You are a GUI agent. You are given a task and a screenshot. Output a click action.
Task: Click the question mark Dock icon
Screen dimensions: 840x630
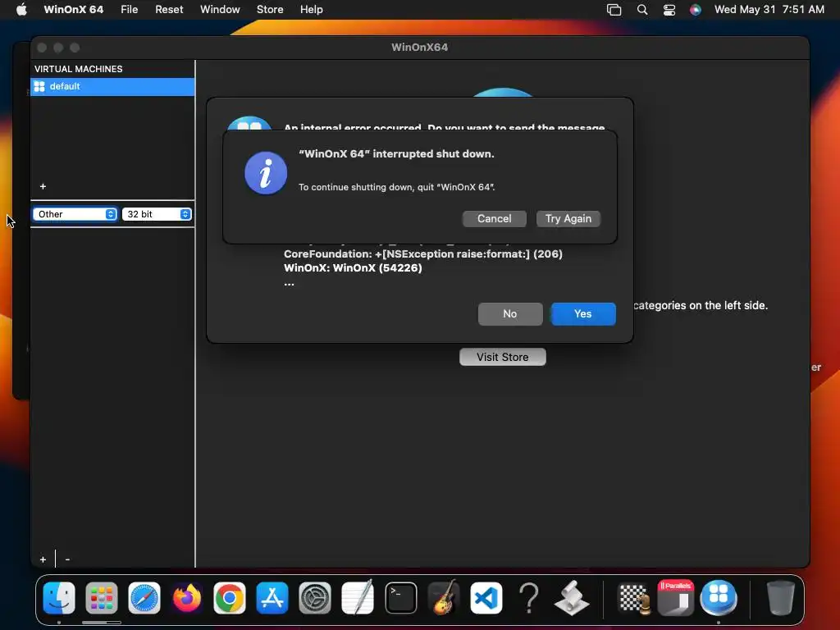point(529,598)
